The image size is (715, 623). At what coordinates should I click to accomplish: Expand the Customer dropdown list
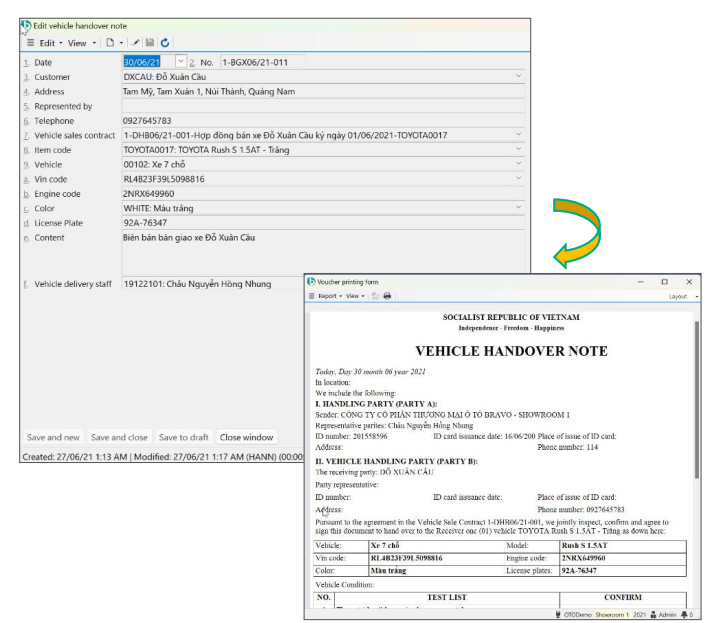[518, 77]
